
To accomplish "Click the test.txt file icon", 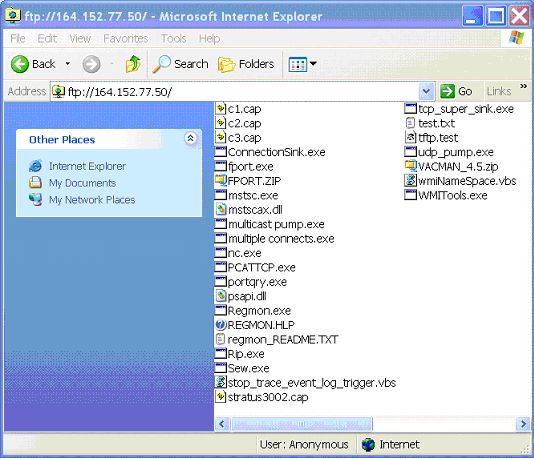I will pyautogui.click(x=410, y=123).
